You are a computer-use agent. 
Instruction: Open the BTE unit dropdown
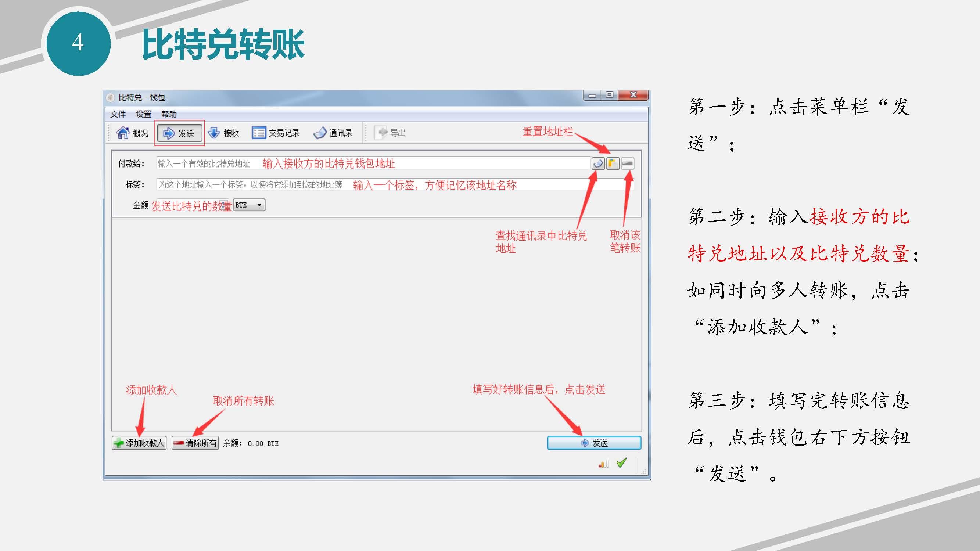click(249, 205)
